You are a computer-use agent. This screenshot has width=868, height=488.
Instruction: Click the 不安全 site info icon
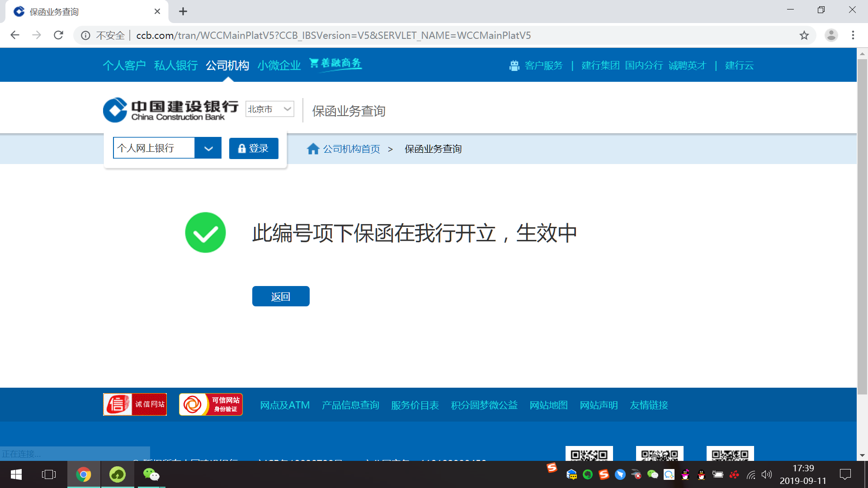point(85,35)
